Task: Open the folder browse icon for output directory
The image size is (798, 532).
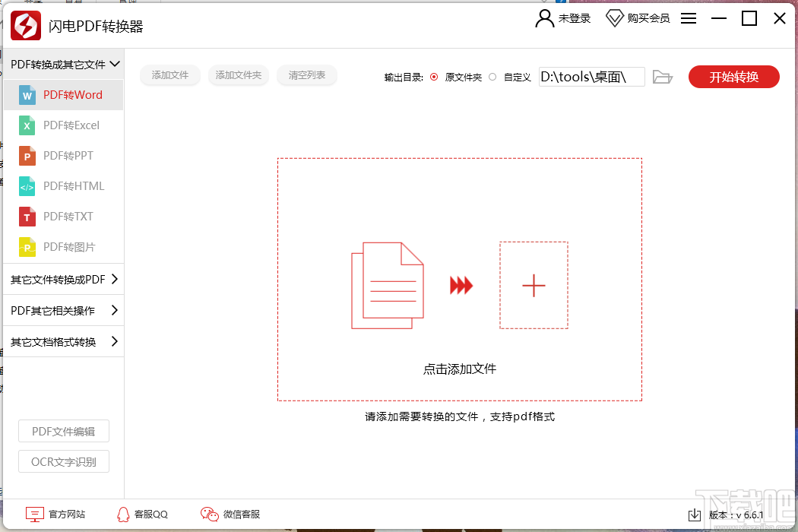Action: click(662, 76)
